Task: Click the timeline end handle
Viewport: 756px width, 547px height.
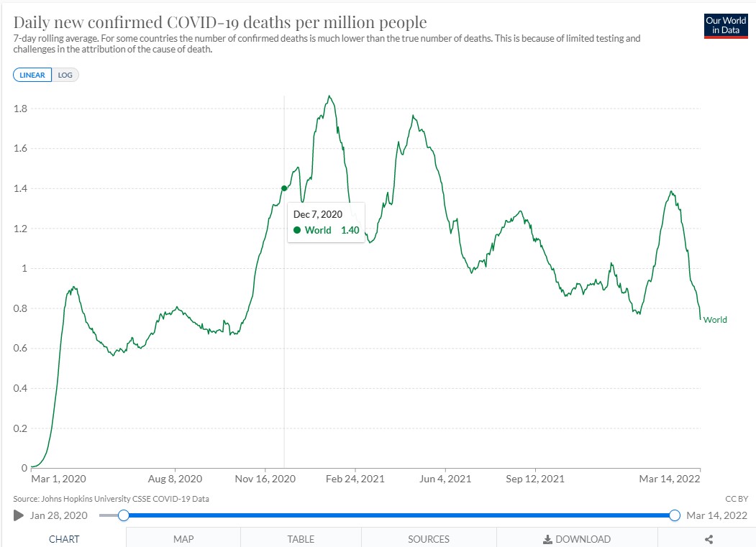Action: pyautogui.click(x=675, y=515)
